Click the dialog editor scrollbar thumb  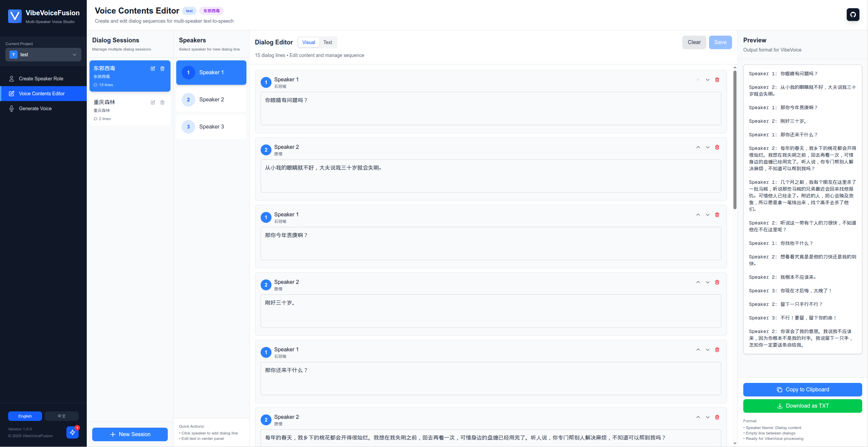tap(735, 140)
